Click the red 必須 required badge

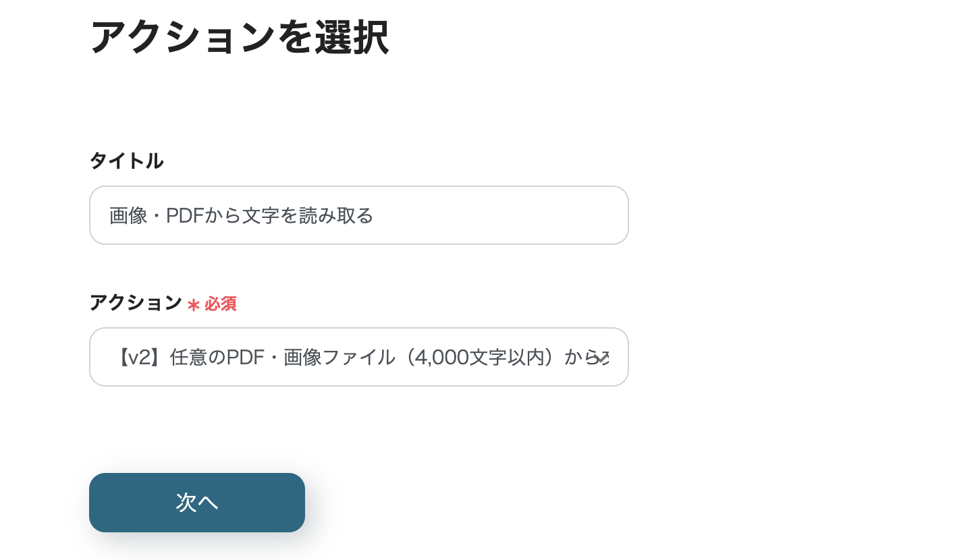(219, 305)
